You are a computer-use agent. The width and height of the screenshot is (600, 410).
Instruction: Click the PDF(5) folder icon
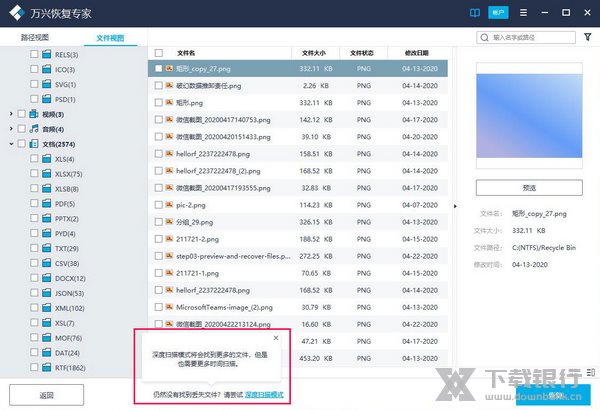point(47,203)
